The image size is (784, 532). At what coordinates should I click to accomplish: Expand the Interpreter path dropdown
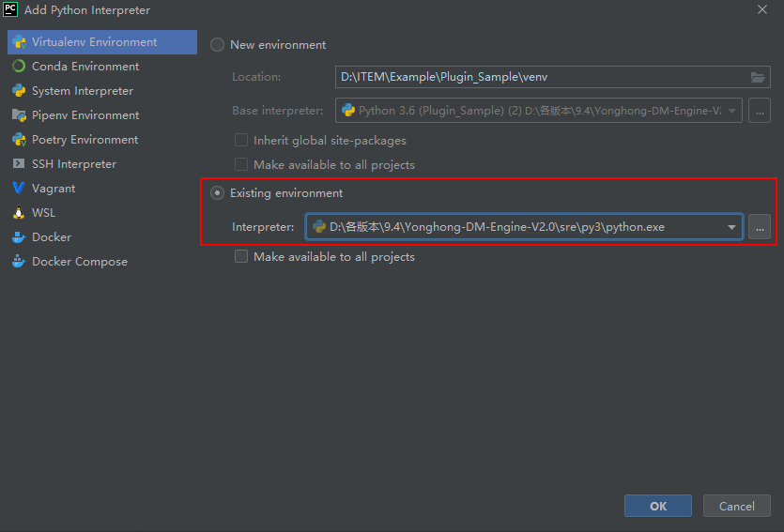[731, 227]
